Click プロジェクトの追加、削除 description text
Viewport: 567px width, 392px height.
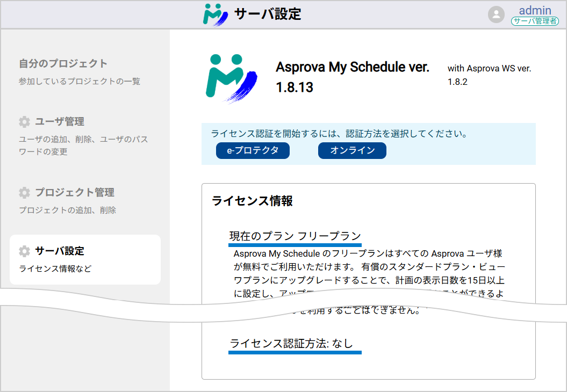click(68, 210)
